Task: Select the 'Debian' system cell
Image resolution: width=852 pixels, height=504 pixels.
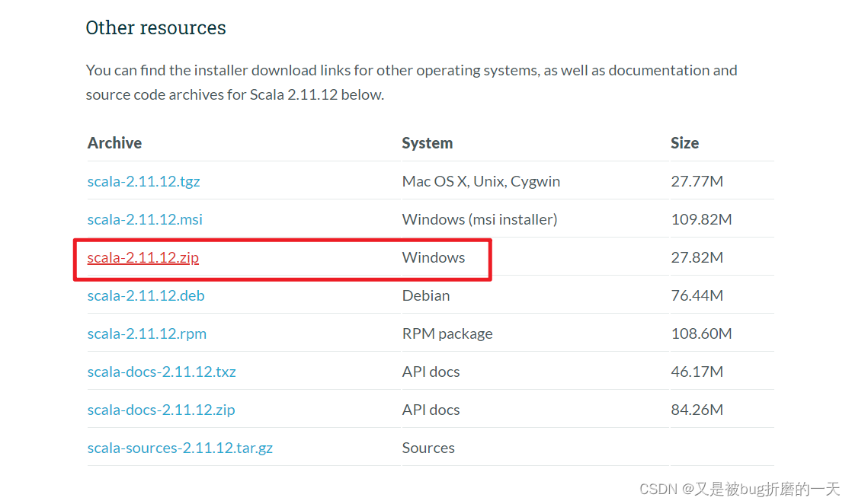Action: pyautogui.click(x=426, y=295)
